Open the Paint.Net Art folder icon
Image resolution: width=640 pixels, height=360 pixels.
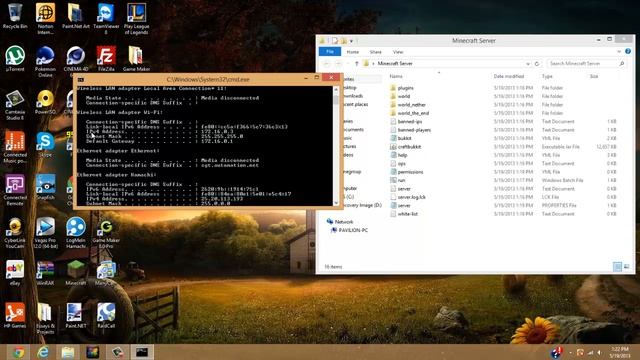pyautogui.click(x=76, y=16)
